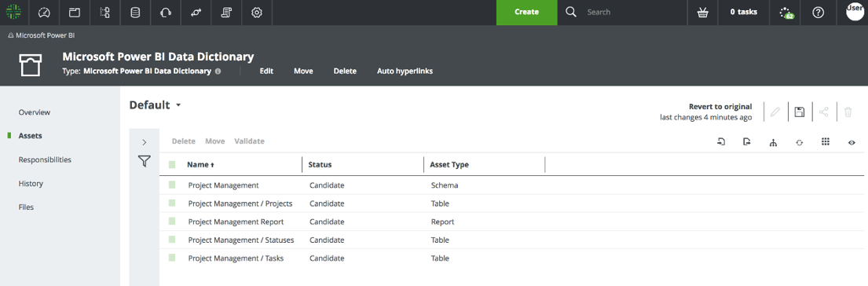Click the import icon above the table
Image resolution: width=868 pixels, height=286 pixels.
click(x=721, y=142)
